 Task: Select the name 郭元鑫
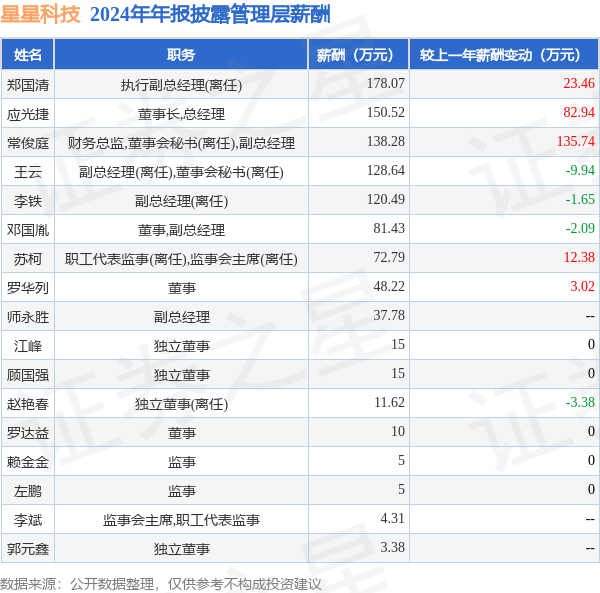click(28, 549)
